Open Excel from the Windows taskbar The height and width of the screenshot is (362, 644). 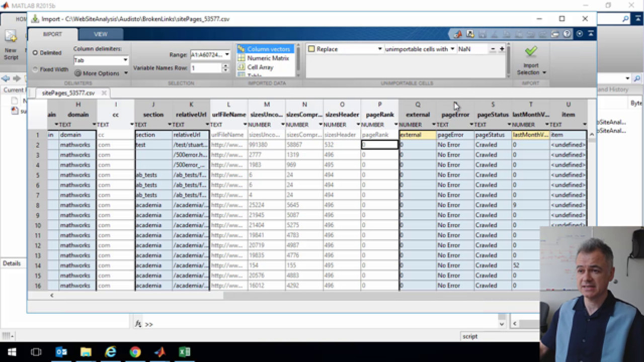[x=184, y=352]
